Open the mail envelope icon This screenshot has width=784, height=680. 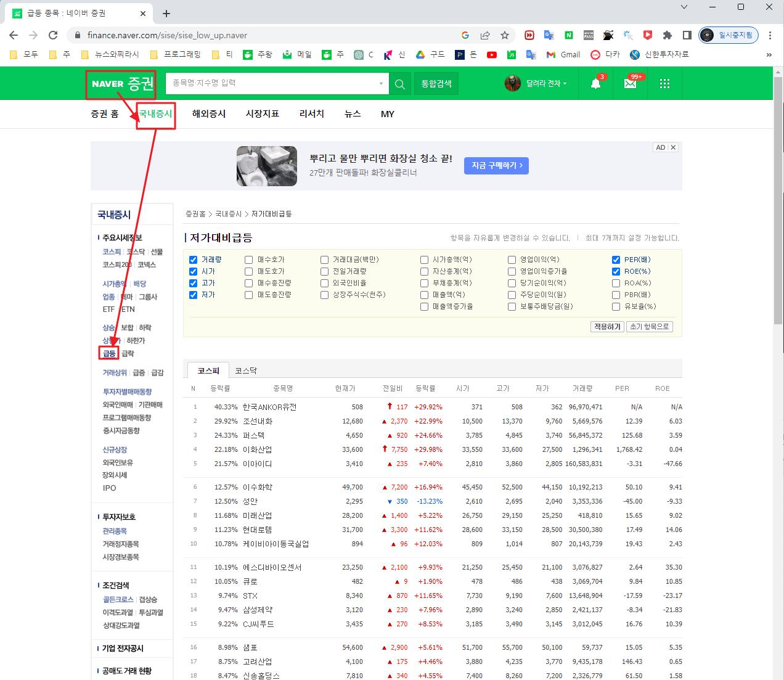(x=631, y=83)
